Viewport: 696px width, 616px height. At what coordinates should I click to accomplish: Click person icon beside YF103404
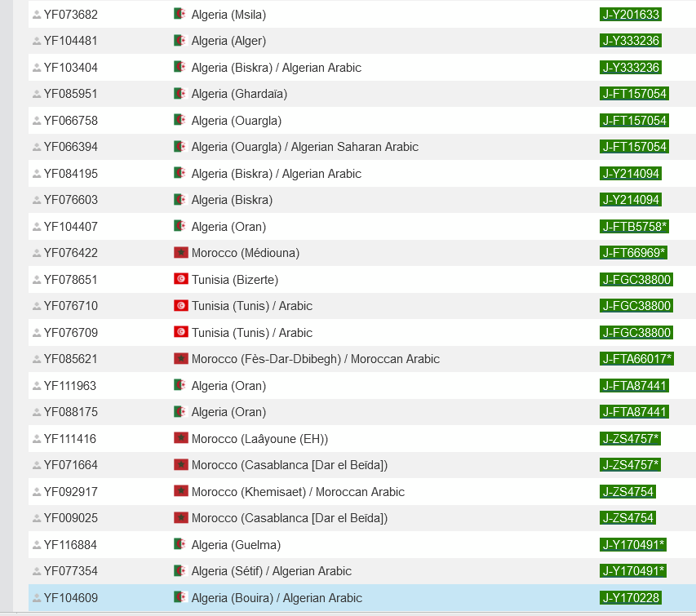click(37, 68)
